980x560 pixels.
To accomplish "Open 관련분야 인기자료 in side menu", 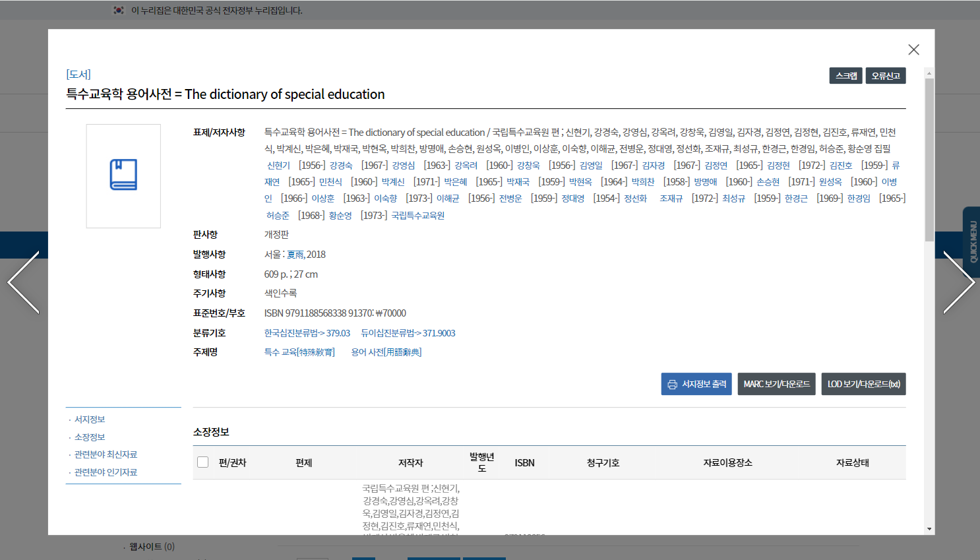I will (x=106, y=472).
